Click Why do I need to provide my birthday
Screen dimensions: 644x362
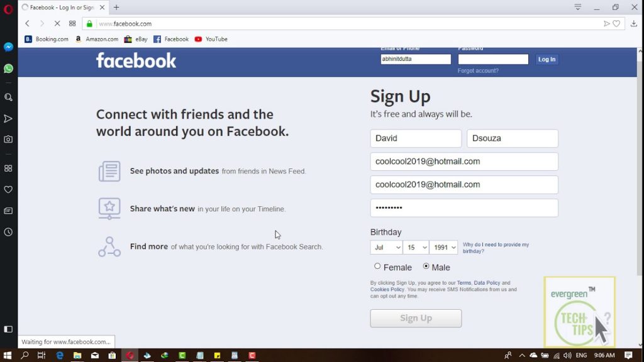pos(496,248)
